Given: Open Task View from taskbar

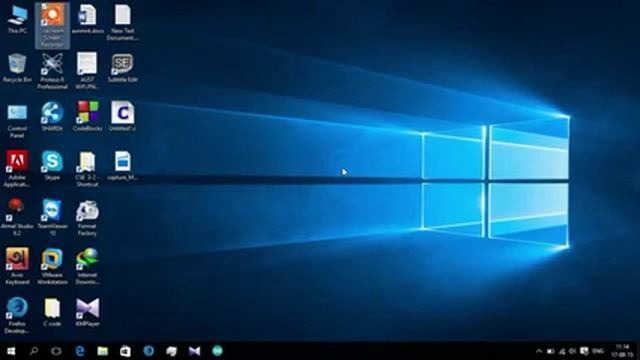Looking at the screenshot, I should coord(56,351).
